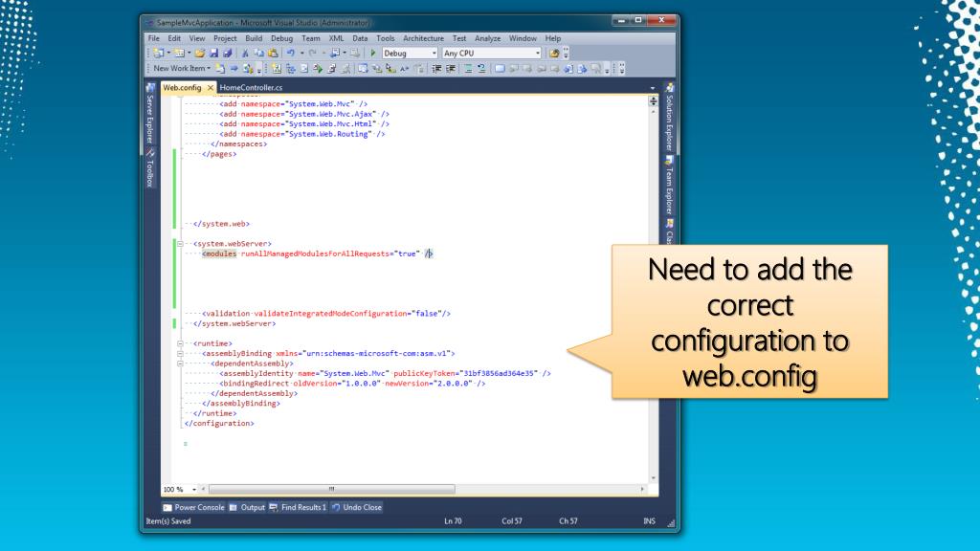This screenshot has height=551, width=980.
Task: Undo the last edit with Undo icon
Action: coord(291,54)
